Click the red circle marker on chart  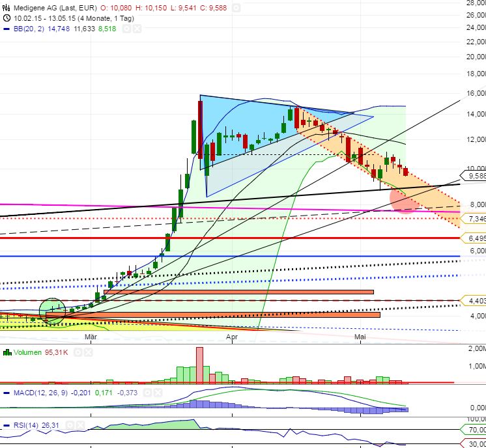[x=404, y=199]
